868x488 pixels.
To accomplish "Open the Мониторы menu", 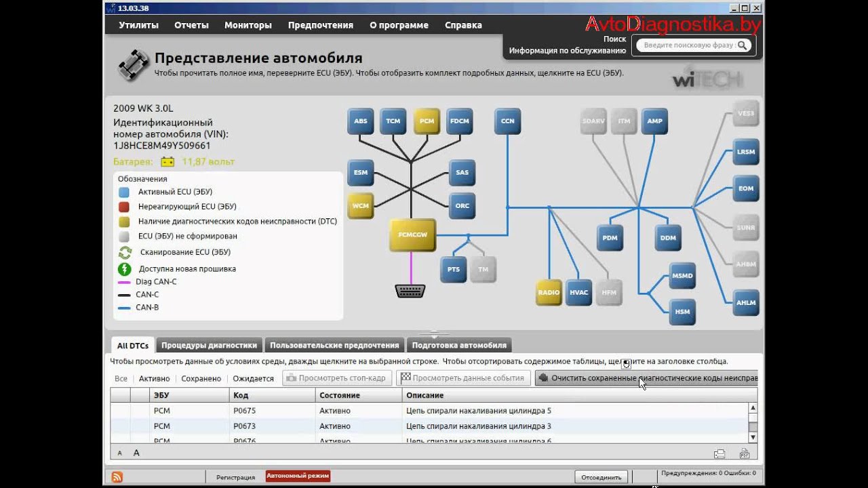I will (248, 25).
